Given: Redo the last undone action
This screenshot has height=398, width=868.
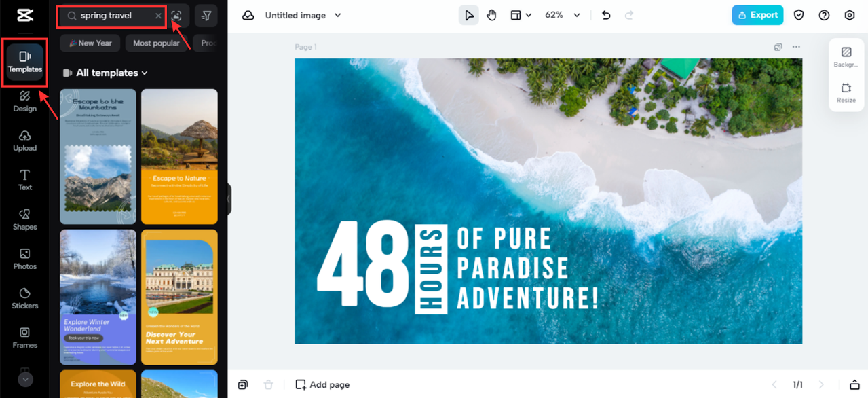Looking at the screenshot, I should pyautogui.click(x=629, y=15).
